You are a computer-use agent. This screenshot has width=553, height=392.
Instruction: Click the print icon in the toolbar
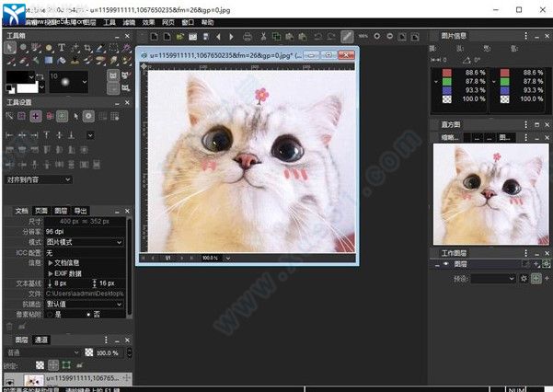tap(248, 36)
